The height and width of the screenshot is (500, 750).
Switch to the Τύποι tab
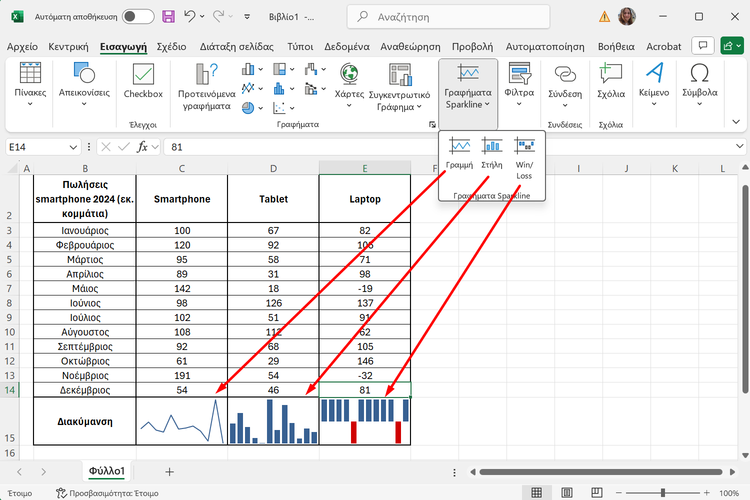click(300, 46)
